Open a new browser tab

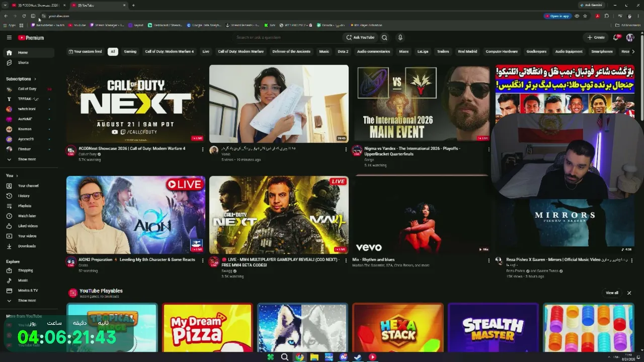pos(133,5)
